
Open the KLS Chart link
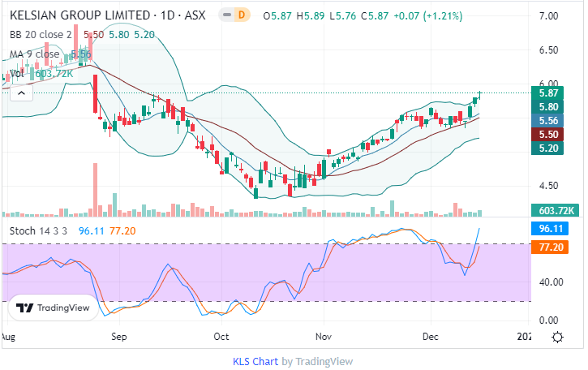[255, 361]
